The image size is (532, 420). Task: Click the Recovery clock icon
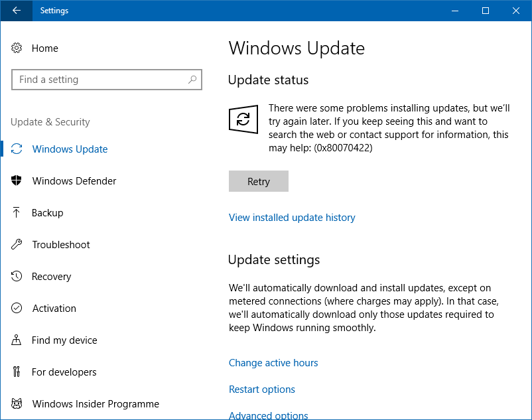click(x=17, y=276)
